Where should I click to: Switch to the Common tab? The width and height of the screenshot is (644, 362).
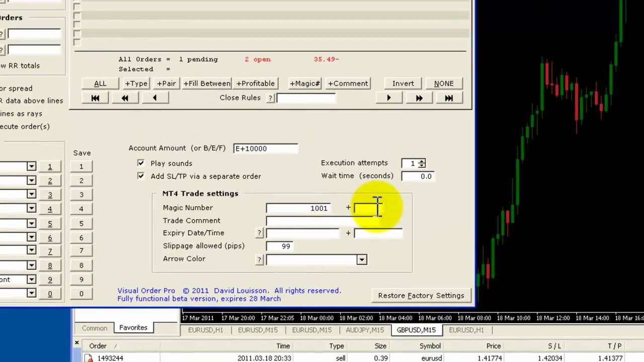click(x=95, y=328)
